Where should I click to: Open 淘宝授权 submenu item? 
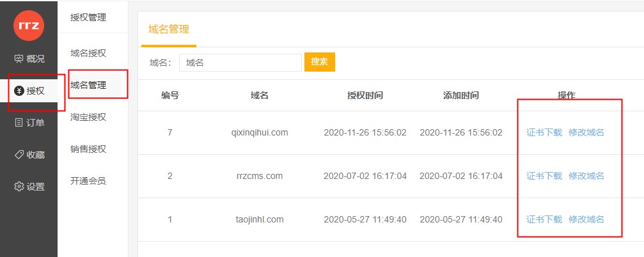coord(88,117)
